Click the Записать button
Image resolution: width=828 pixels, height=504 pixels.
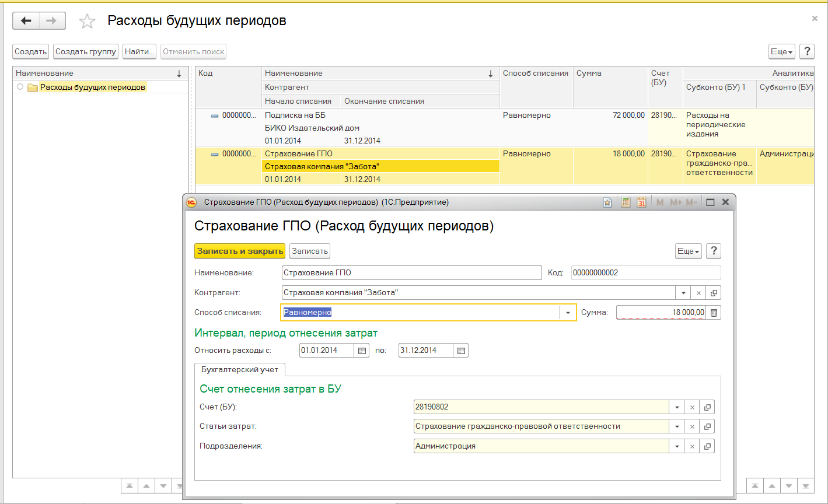point(310,251)
